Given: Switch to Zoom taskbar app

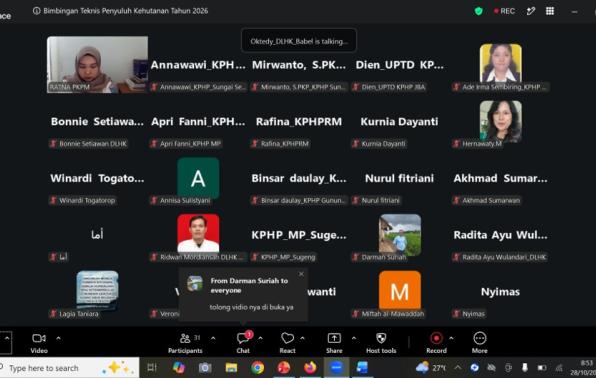Looking at the screenshot, I should click(336, 367).
